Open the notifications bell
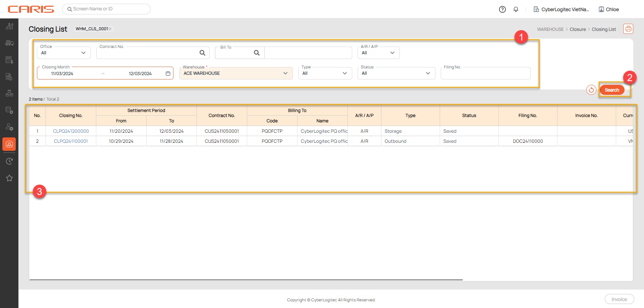This screenshot has width=644, height=308. pyautogui.click(x=516, y=9)
